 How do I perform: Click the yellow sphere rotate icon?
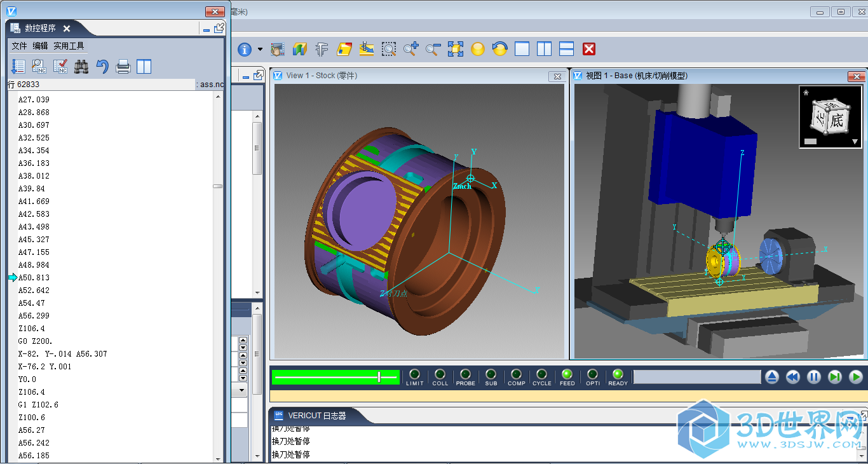point(478,49)
